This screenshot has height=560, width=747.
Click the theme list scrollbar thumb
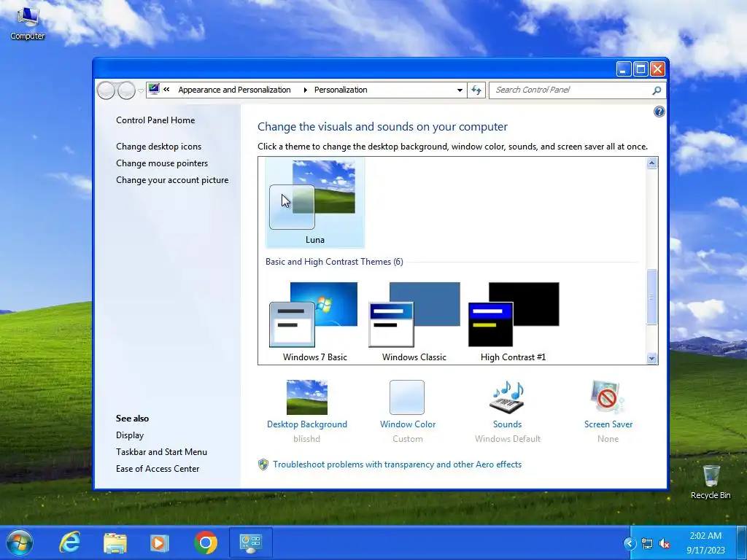pos(651,297)
